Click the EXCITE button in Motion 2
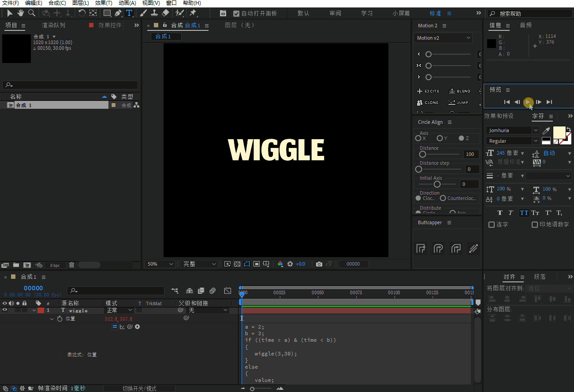574x392 pixels. (428, 91)
